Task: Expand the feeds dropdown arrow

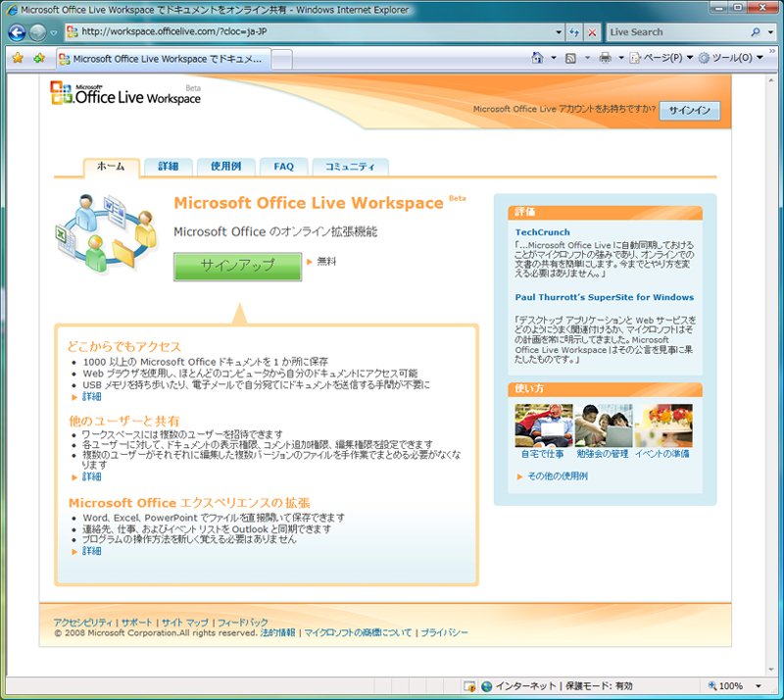Action: coord(587,58)
